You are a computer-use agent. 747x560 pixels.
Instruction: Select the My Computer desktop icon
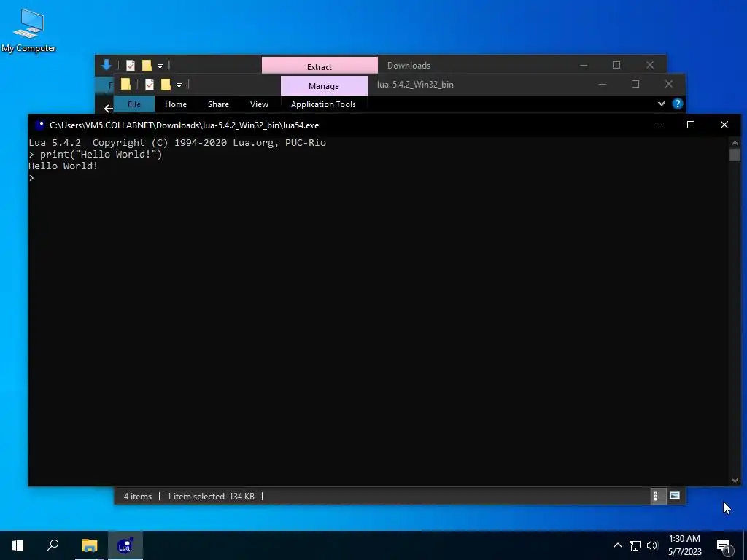[28, 31]
